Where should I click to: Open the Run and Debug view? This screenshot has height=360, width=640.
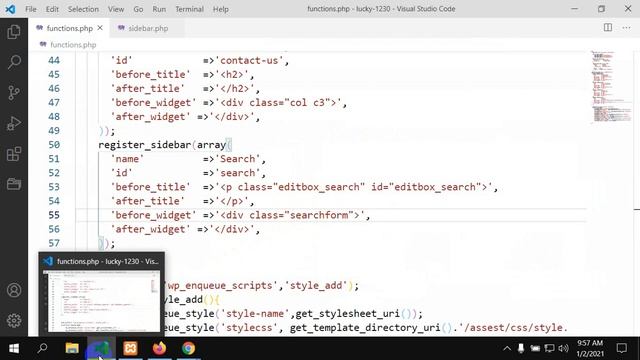pyautogui.click(x=14, y=123)
